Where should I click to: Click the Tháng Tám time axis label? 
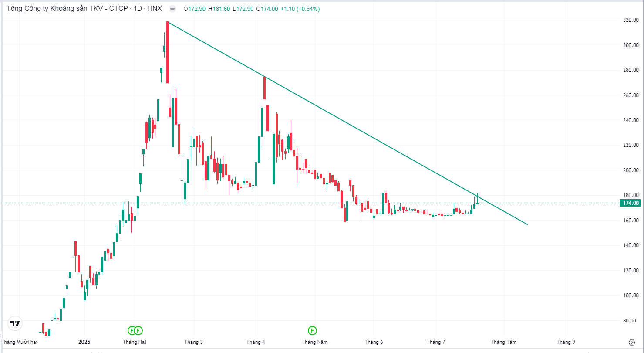coord(504,342)
